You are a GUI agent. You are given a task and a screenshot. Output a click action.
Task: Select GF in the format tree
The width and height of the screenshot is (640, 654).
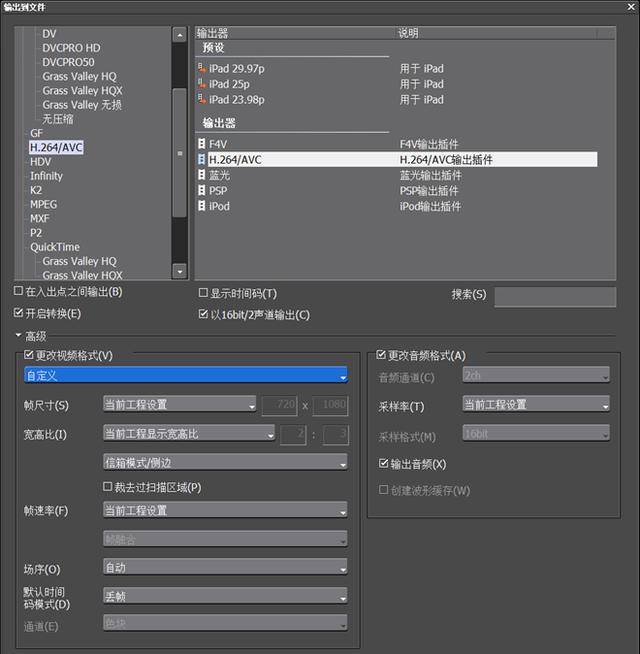click(x=36, y=133)
